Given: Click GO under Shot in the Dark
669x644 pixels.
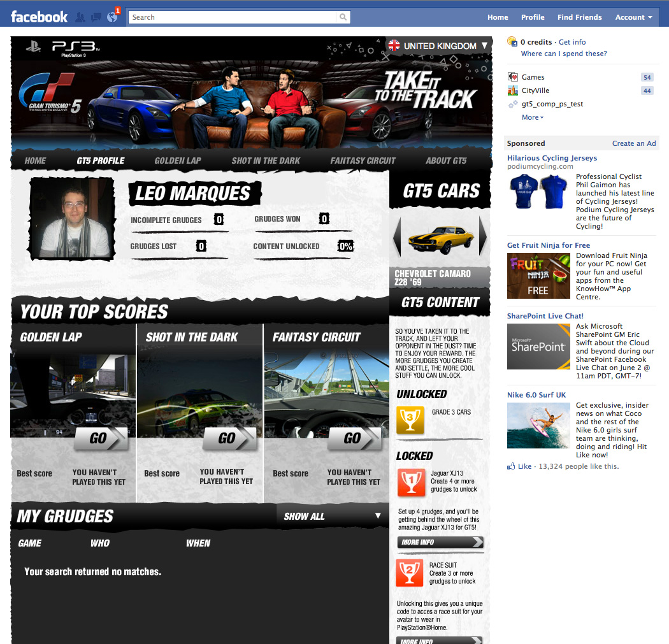Looking at the screenshot, I should click(x=230, y=438).
